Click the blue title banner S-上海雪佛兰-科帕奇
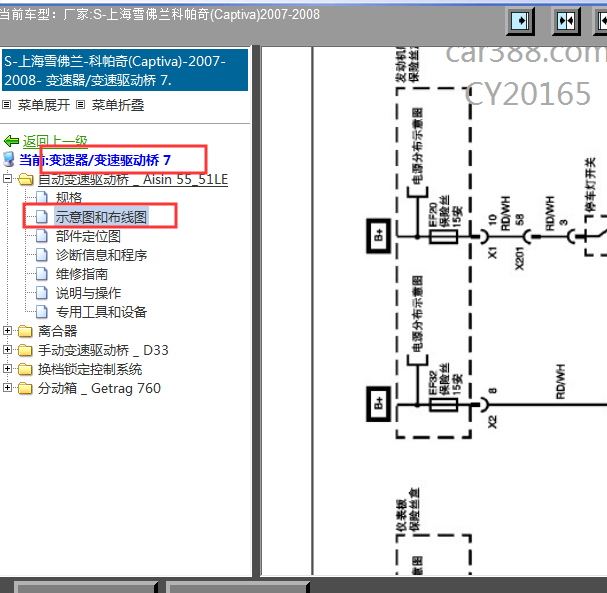Image resolution: width=607 pixels, height=593 pixels. coord(125,70)
